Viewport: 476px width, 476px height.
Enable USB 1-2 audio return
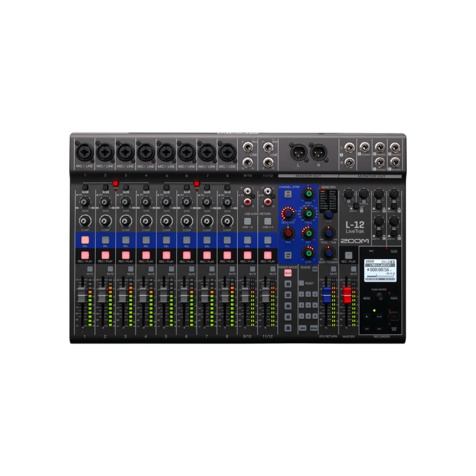[247, 221]
